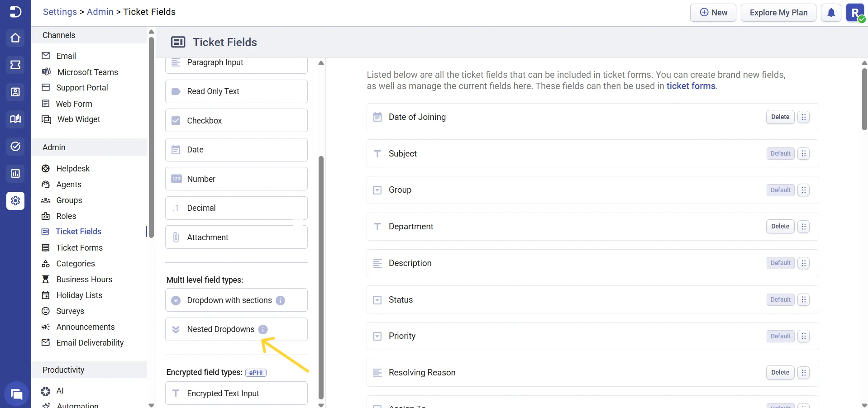
Task: Open Ticket Forms admin page
Action: (79, 248)
